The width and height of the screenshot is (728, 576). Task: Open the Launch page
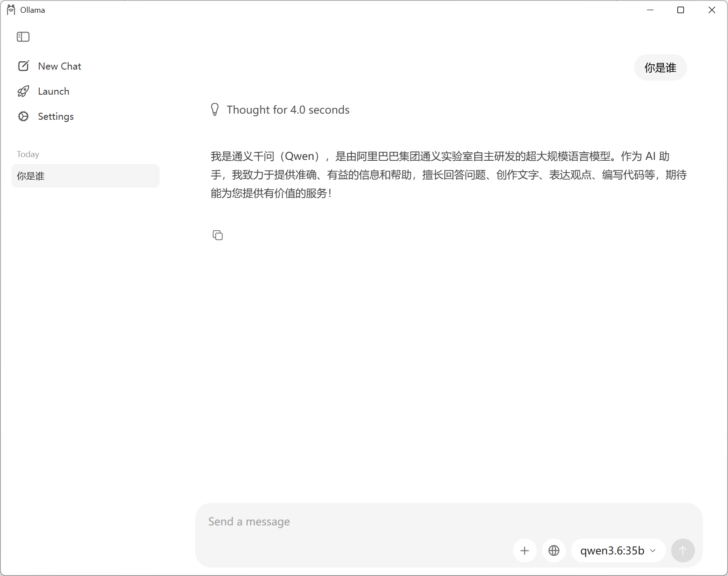43,91
